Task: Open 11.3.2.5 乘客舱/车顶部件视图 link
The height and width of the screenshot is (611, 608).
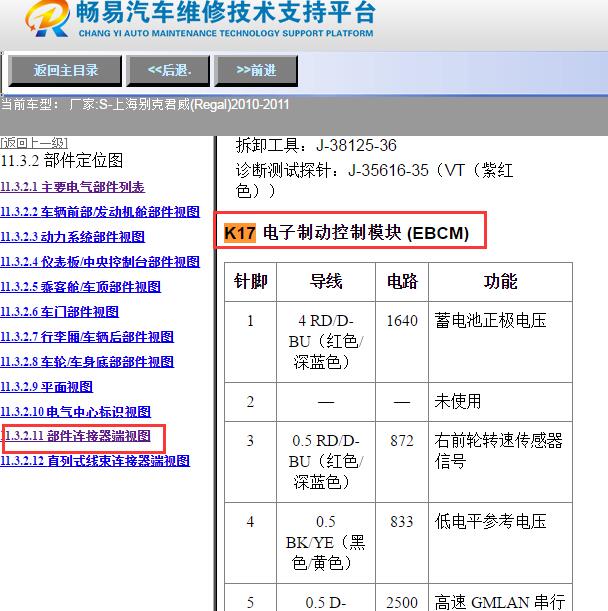Action: tap(80, 287)
